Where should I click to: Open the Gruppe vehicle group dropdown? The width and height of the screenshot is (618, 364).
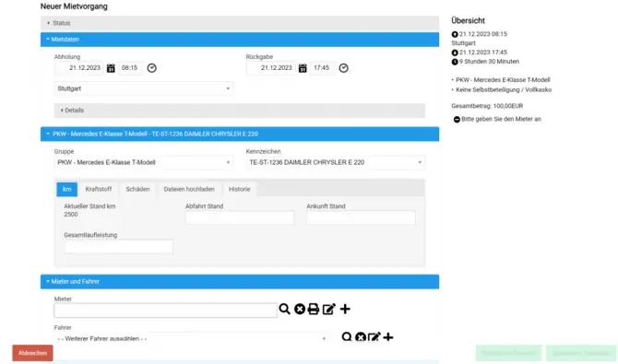144,162
